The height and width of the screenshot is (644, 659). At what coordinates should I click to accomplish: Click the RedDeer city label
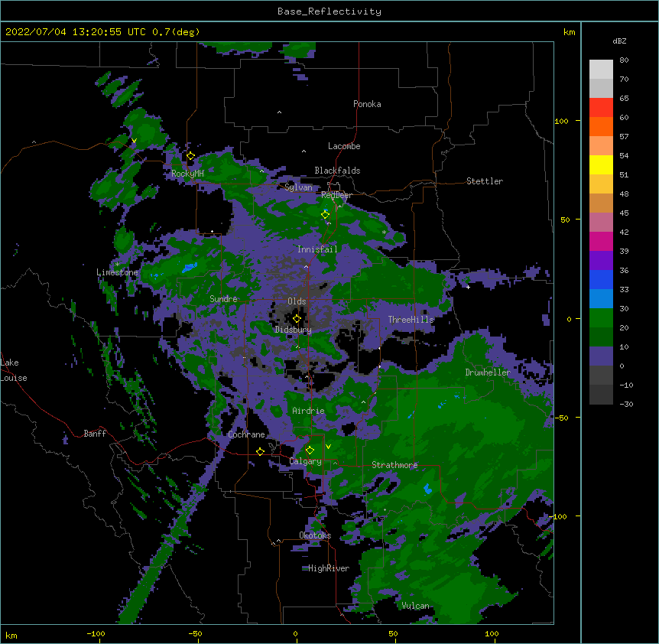(336, 195)
